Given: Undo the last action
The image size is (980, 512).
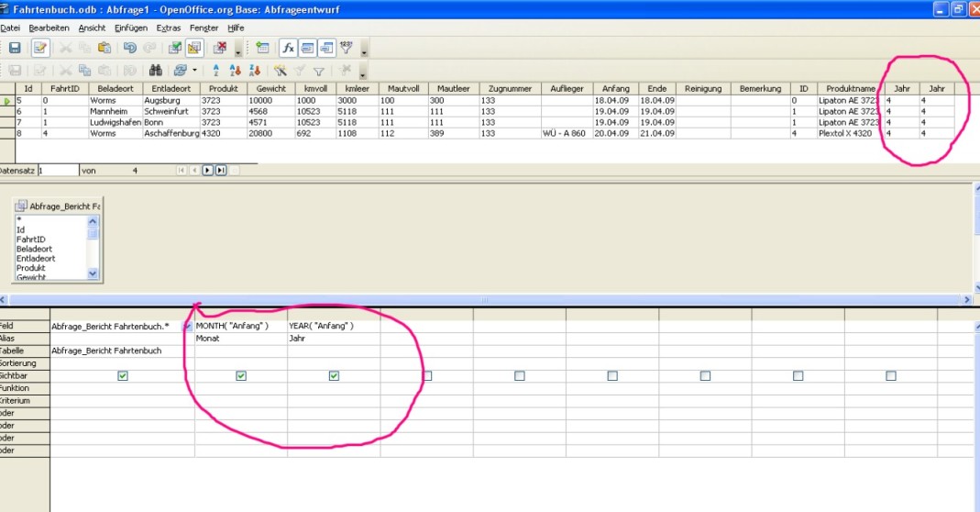Looking at the screenshot, I should (x=129, y=48).
